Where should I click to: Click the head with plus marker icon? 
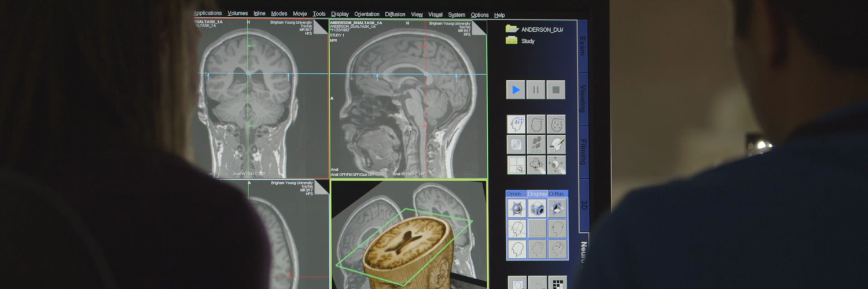(556, 124)
